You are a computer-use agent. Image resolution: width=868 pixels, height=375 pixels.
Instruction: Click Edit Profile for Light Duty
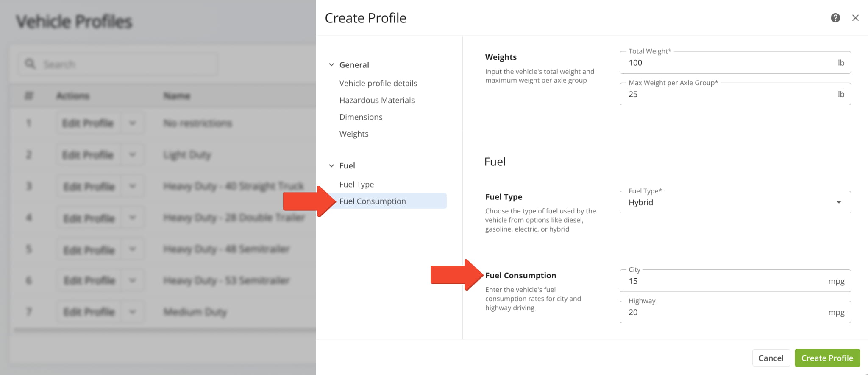[x=88, y=155]
